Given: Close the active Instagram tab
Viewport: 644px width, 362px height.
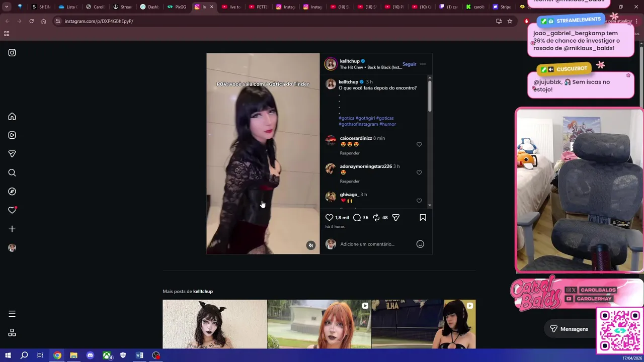Looking at the screenshot, I should [211, 7].
